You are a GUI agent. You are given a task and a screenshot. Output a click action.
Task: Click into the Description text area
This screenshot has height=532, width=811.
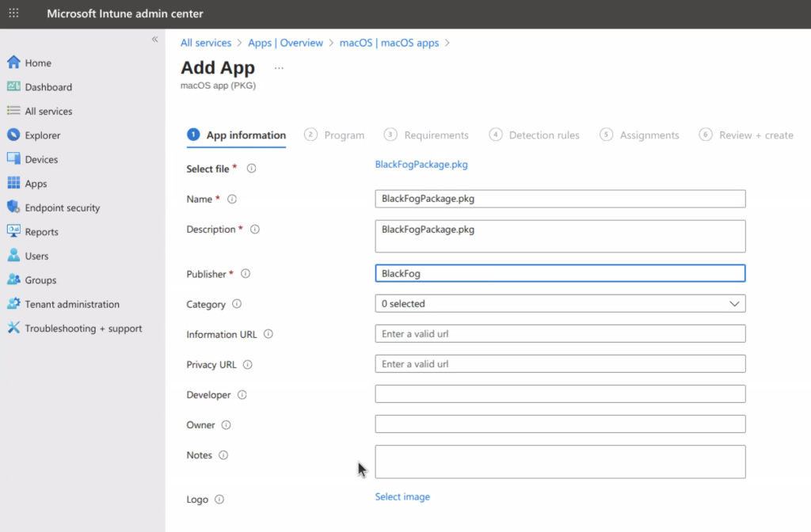[x=560, y=236]
